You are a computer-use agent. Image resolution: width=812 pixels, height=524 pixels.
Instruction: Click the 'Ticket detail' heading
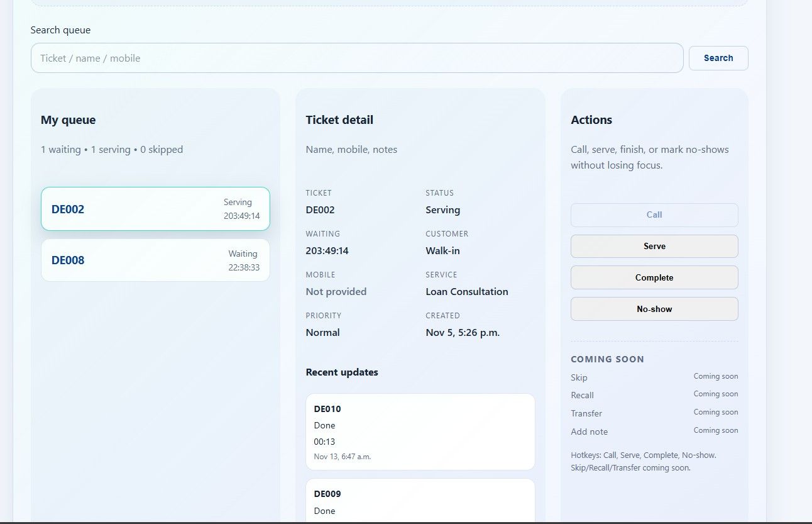339,120
